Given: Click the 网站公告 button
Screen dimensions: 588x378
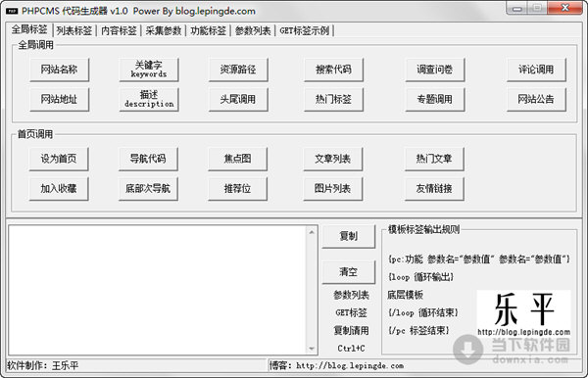Looking at the screenshot, I should pyautogui.click(x=536, y=99).
